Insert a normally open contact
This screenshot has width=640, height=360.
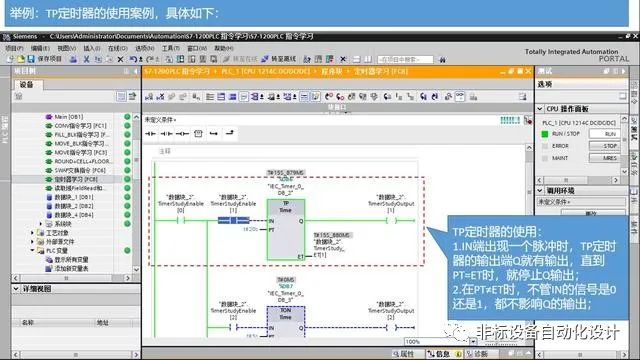(150, 133)
